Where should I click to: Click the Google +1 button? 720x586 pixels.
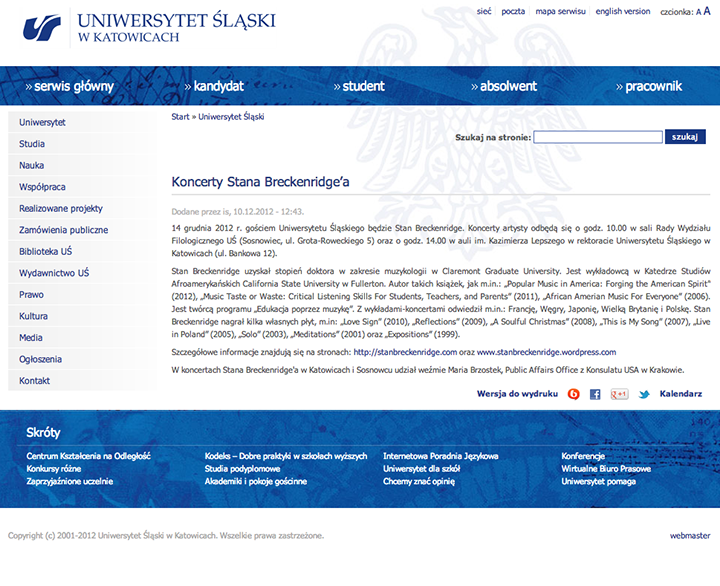pos(620,394)
